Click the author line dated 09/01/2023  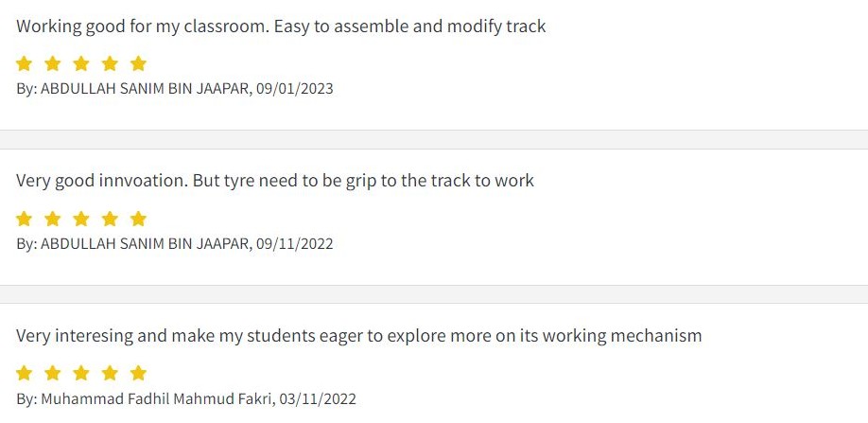coord(175,89)
